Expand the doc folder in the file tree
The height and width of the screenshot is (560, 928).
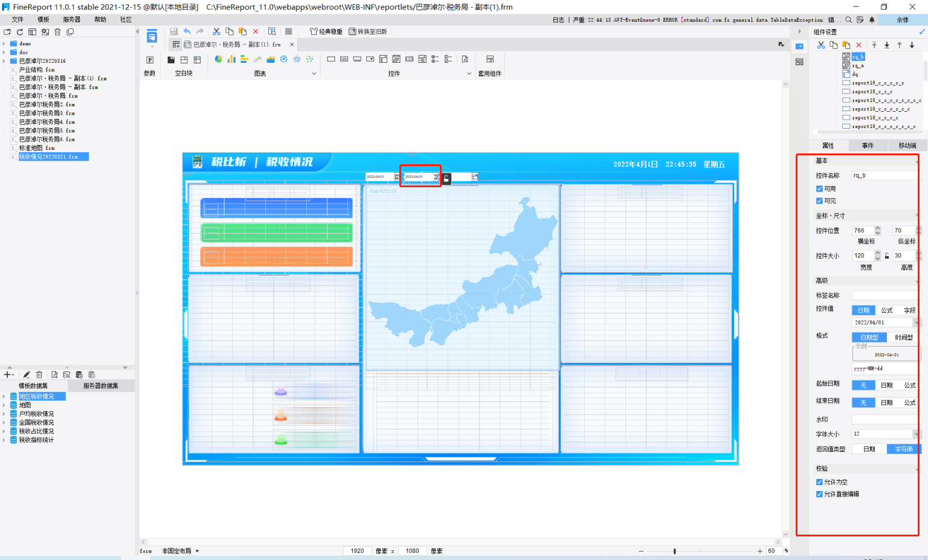(4, 53)
